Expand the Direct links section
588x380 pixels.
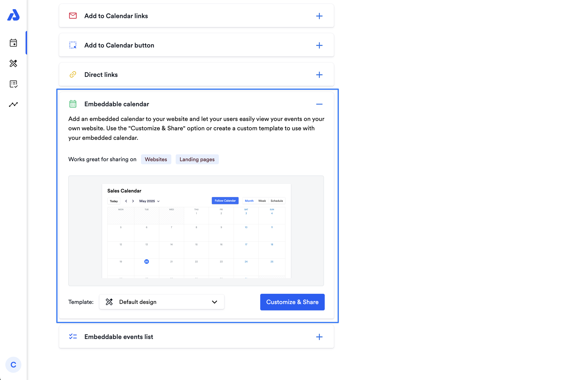coord(319,75)
